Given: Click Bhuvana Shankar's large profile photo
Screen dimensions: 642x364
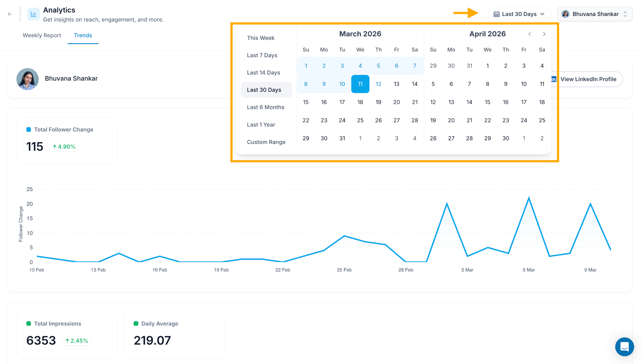Looking at the screenshot, I should [28, 79].
